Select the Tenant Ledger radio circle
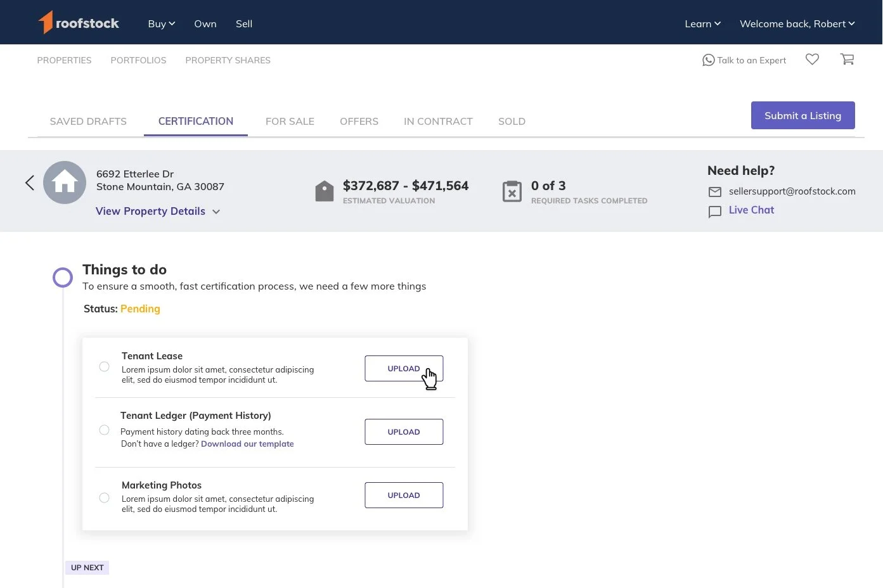The image size is (883, 588). click(x=105, y=430)
